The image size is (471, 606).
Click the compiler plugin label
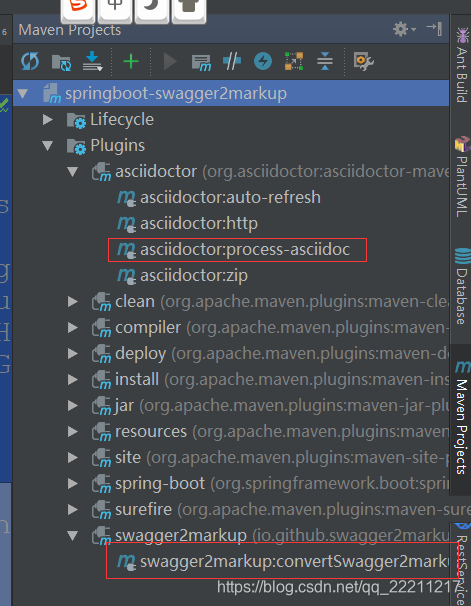click(x=148, y=327)
